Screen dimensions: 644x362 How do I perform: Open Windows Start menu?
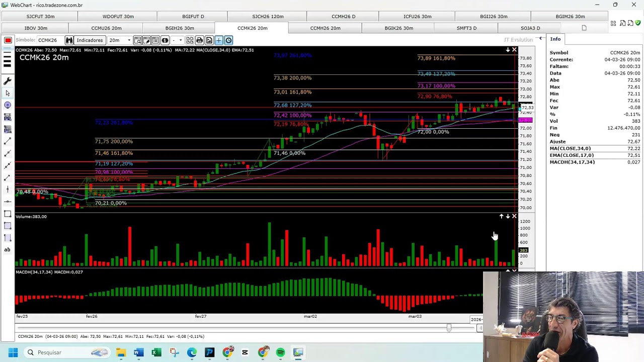click(13, 352)
